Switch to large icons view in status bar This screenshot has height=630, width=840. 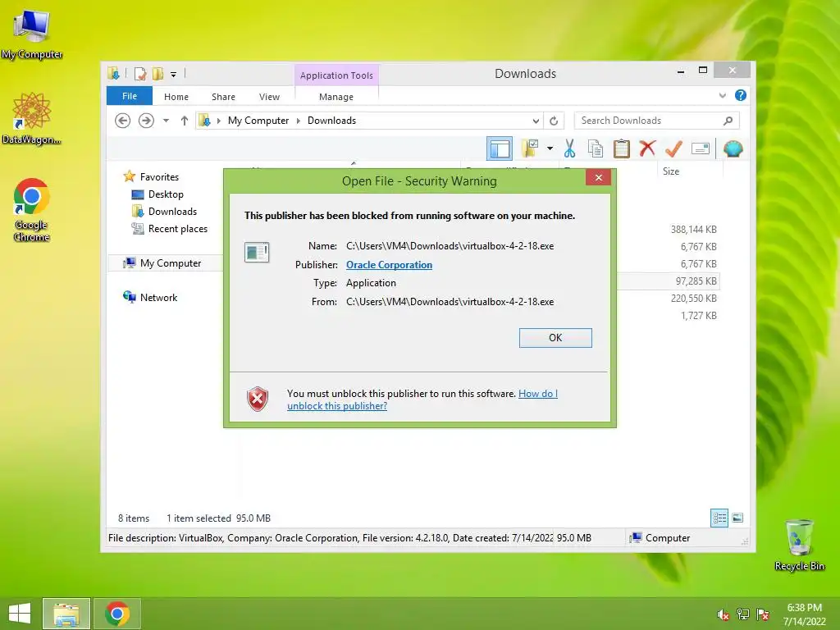[737, 518]
